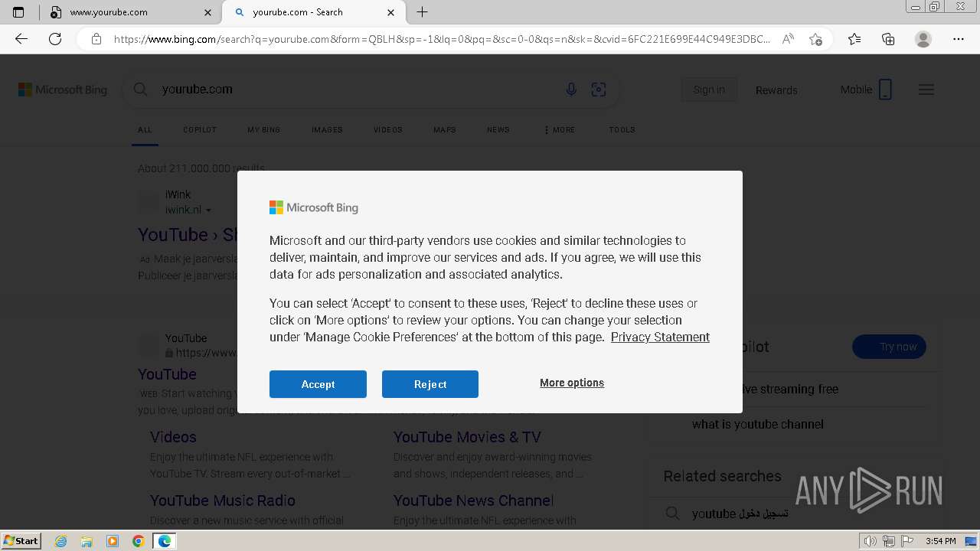Open the Videos sublink

pos(173,437)
